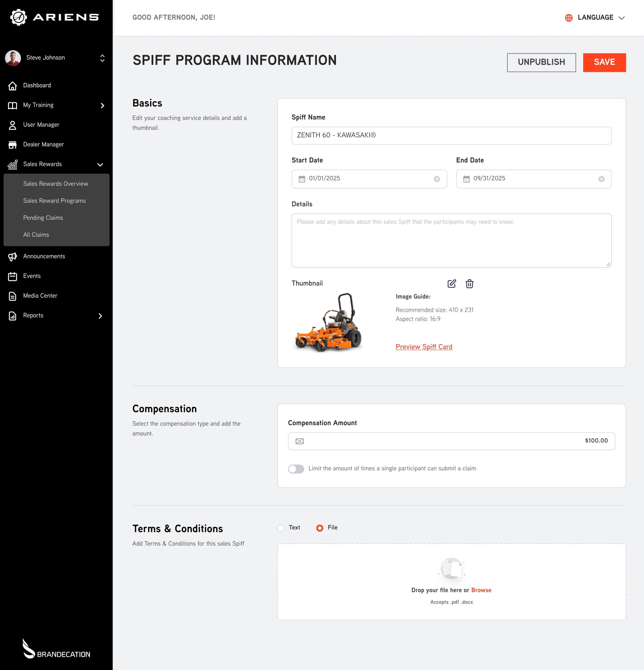
Task: Open the Dashboard home icon
Action: (x=13, y=86)
